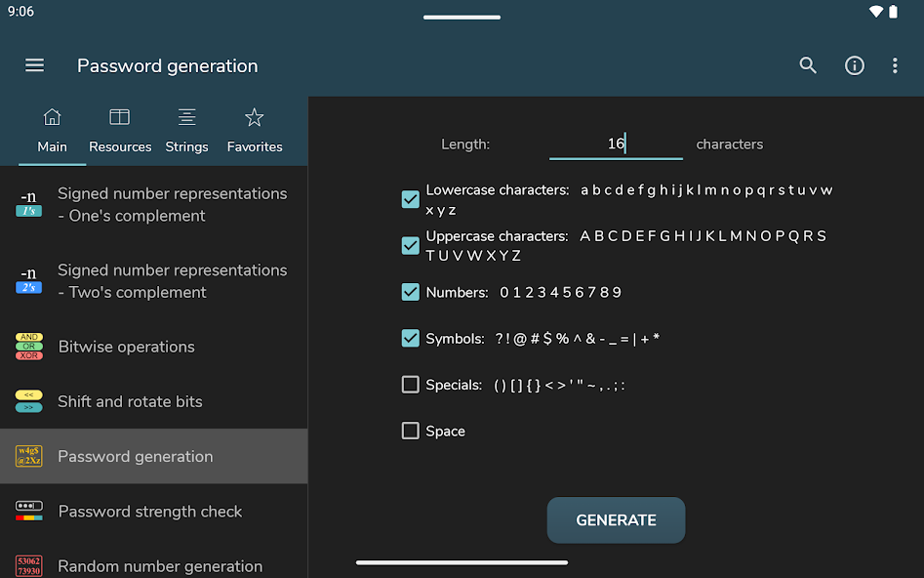Screen dimensions: 924x578
Task: Switch to the Strings tab label
Action: [186, 146]
